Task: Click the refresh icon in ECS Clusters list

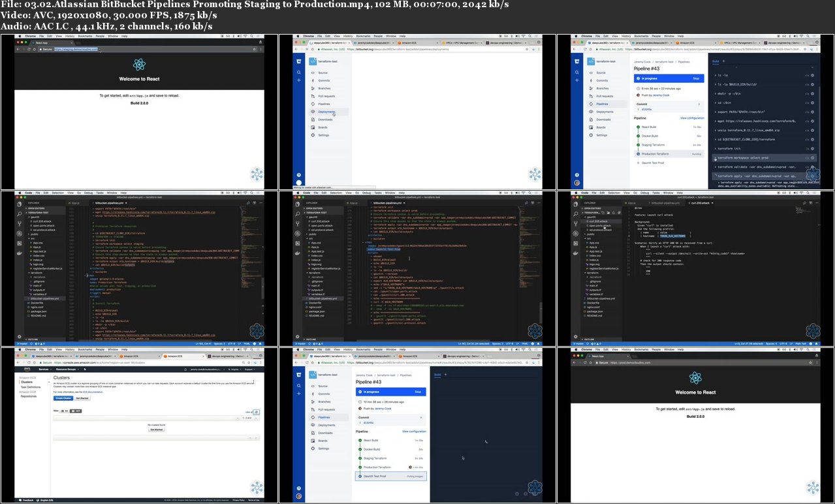Action: point(256,413)
